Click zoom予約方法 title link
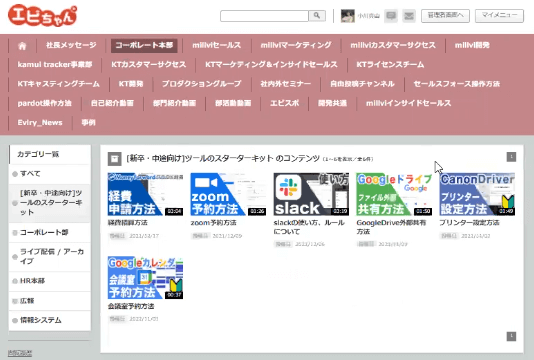The width and height of the screenshot is (534, 360). (214, 223)
